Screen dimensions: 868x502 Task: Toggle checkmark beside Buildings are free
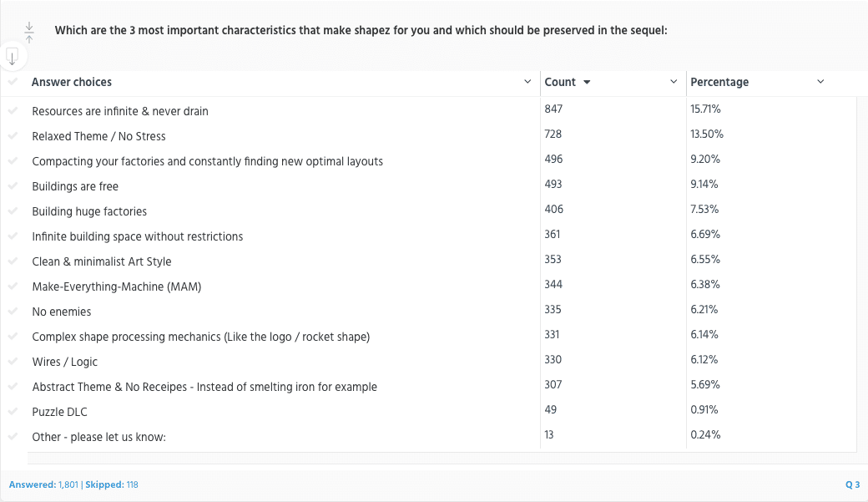pyautogui.click(x=13, y=186)
